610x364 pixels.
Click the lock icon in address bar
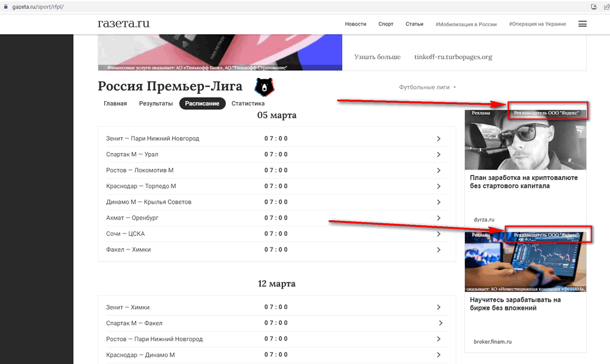[x=6, y=7]
